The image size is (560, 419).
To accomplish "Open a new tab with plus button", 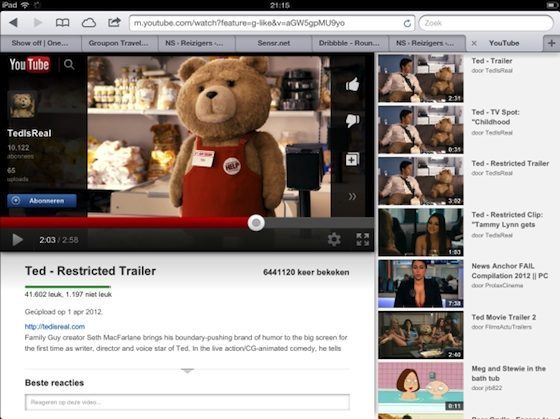I will coord(551,43).
